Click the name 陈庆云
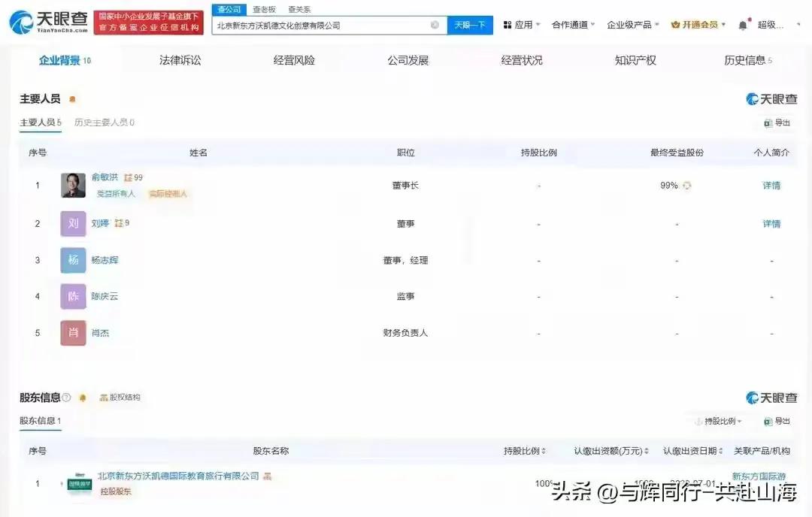This screenshot has width=812, height=517. (x=105, y=297)
